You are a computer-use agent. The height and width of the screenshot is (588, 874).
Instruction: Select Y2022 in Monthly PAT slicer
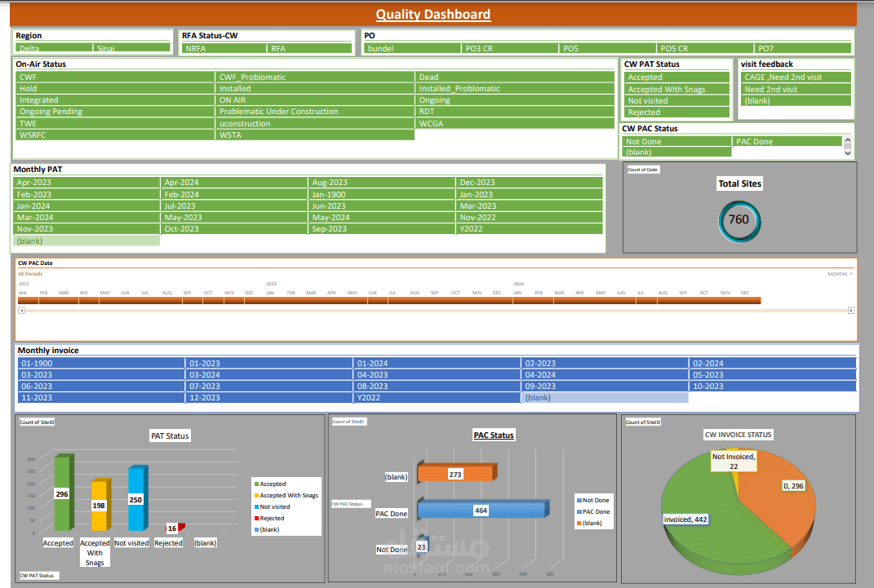[x=530, y=229]
